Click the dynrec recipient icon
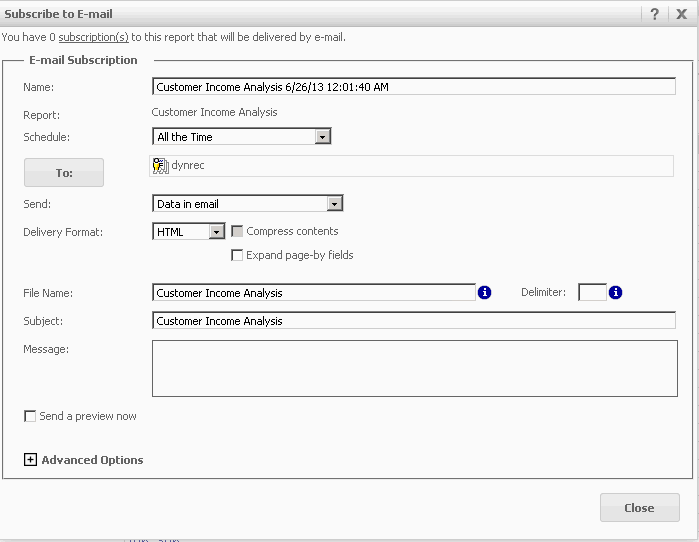The width and height of the screenshot is (699, 542). tap(160, 165)
